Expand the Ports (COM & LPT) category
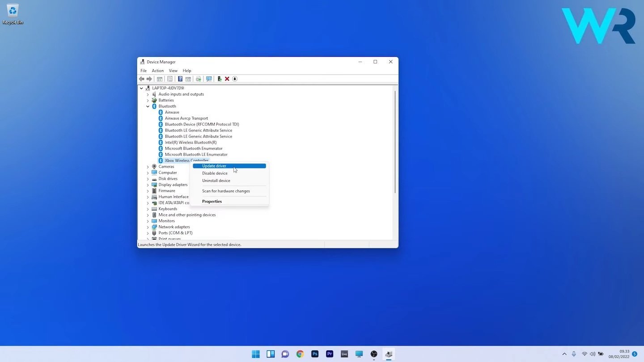Viewport: 644px width, 362px height. point(148,233)
